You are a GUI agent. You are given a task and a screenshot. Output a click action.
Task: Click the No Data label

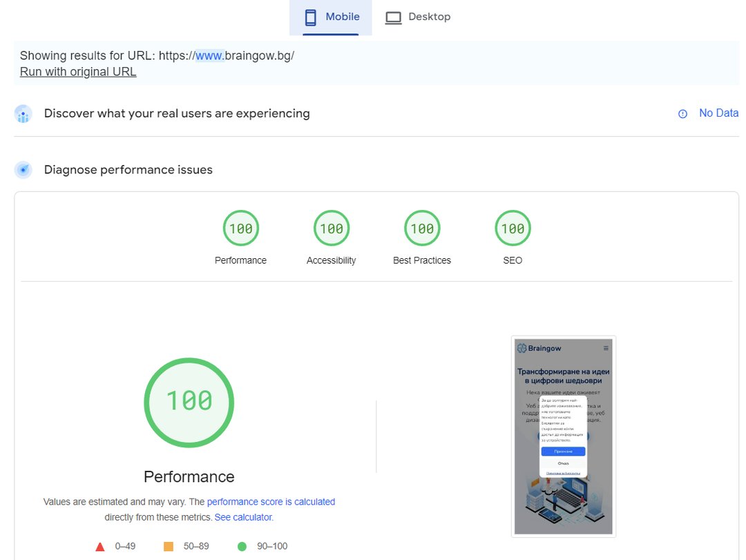coord(718,113)
